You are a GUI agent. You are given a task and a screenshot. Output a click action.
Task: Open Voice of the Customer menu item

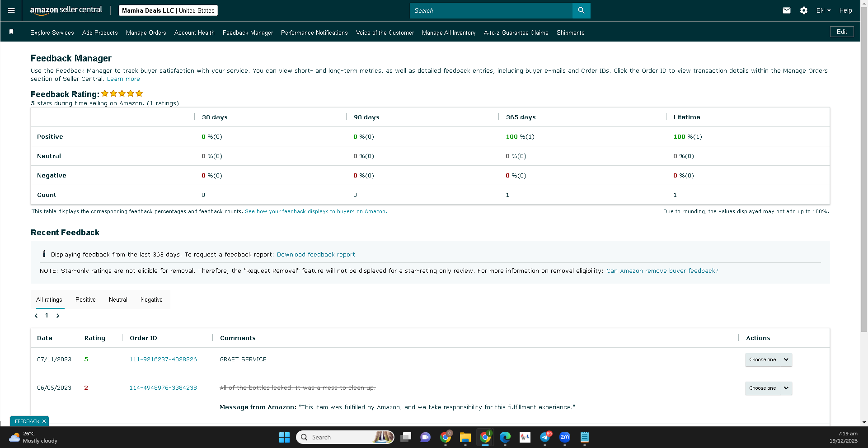point(385,33)
